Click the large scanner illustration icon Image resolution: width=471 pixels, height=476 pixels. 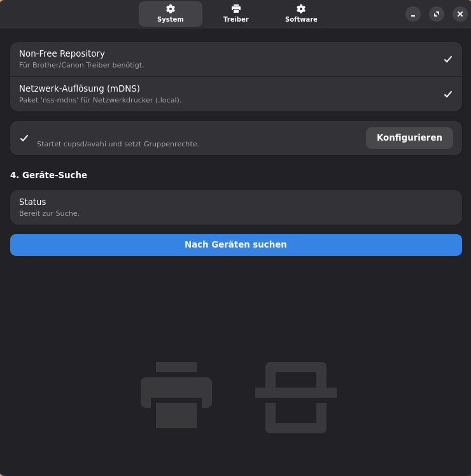(296, 397)
